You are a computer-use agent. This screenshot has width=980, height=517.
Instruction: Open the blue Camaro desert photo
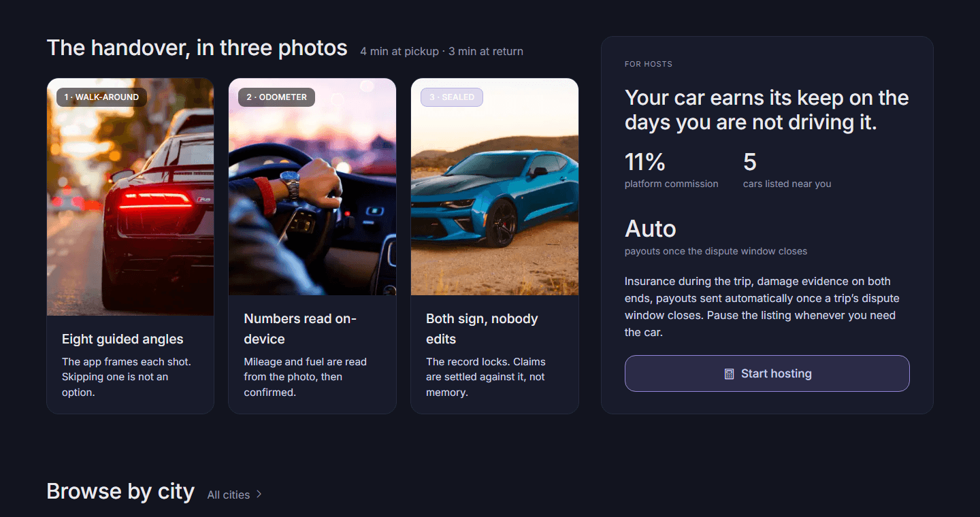coord(495,186)
